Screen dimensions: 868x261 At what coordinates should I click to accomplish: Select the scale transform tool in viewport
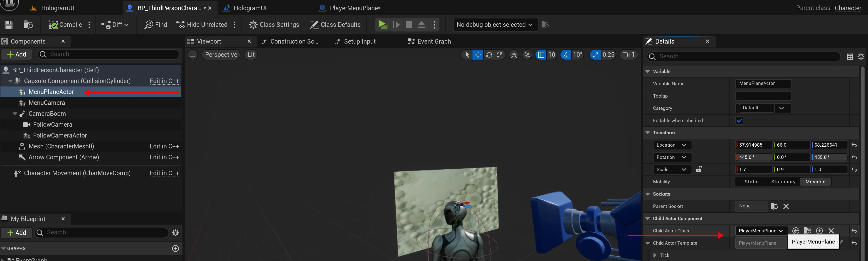pyautogui.click(x=500, y=55)
